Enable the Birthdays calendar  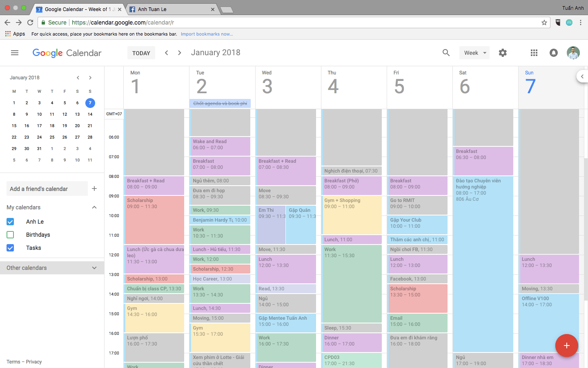(10, 235)
